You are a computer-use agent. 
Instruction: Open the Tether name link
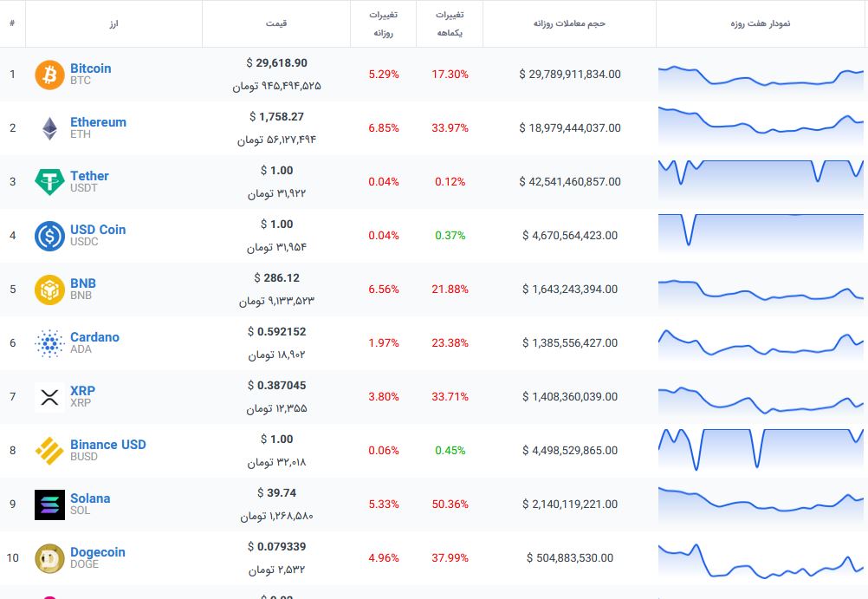click(89, 176)
